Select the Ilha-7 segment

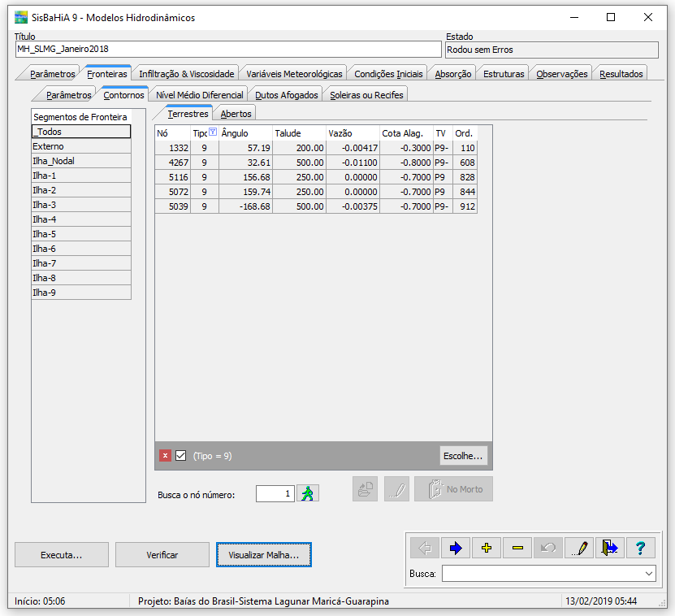(x=81, y=263)
